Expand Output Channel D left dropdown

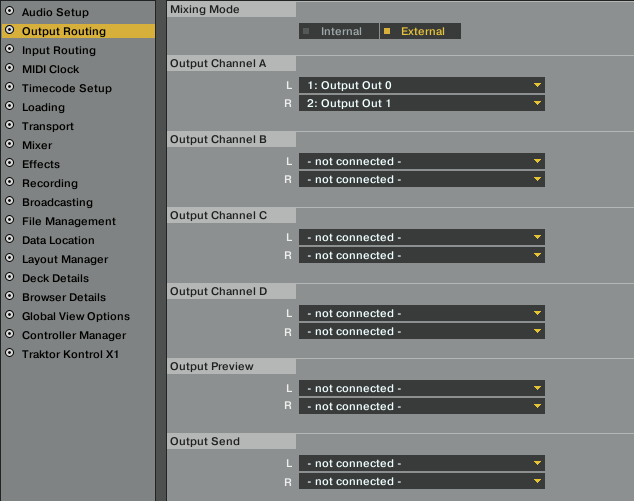421,314
